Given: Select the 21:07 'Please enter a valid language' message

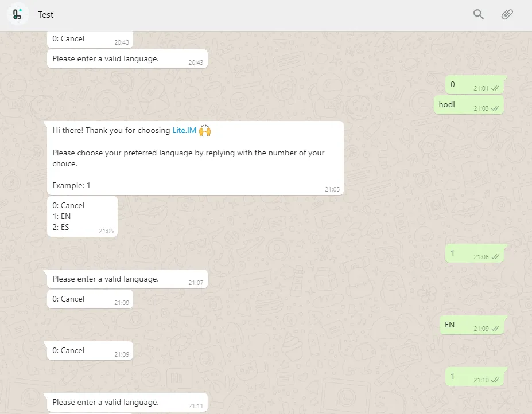Looking at the screenshot, I should pyautogui.click(x=127, y=279).
